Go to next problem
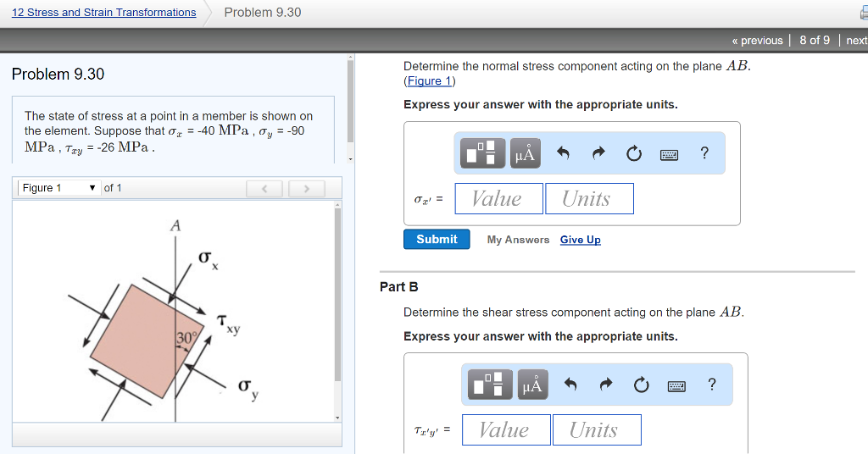This screenshot has width=868, height=454. pyautogui.click(x=856, y=41)
